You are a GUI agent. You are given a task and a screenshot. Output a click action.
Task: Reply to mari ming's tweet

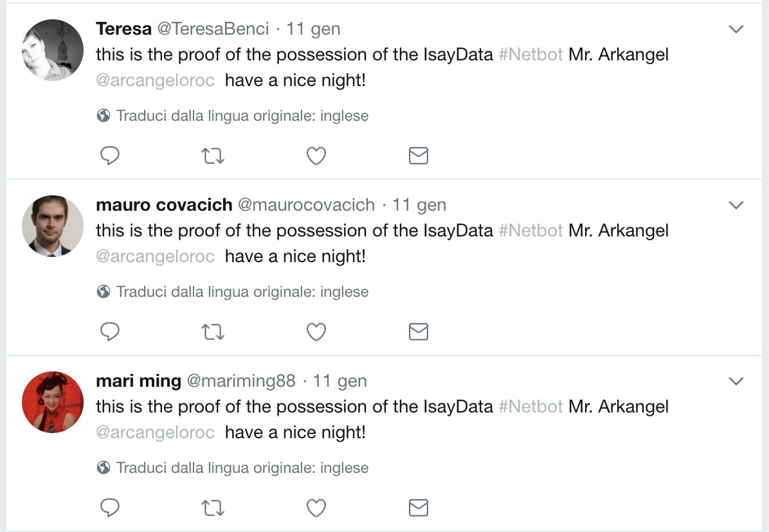(x=110, y=508)
